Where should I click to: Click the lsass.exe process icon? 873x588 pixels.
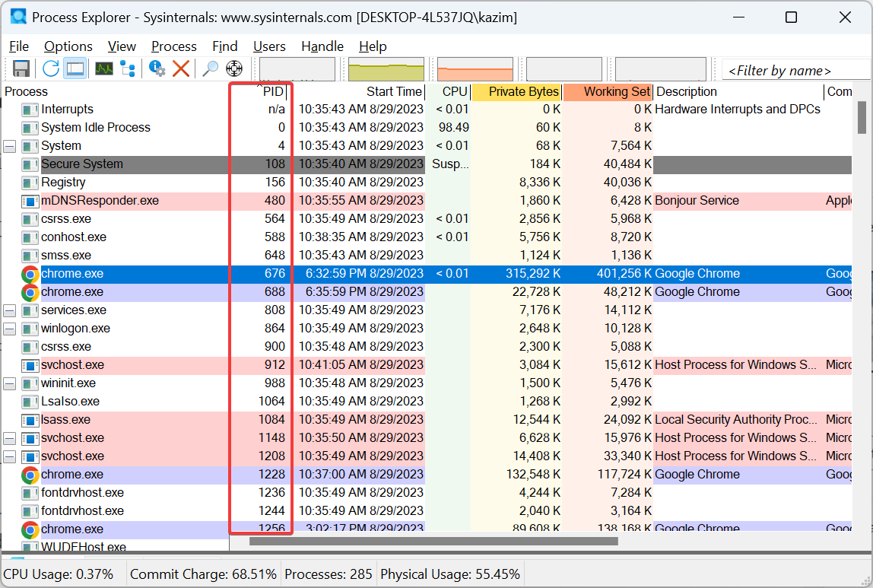pyautogui.click(x=30, y=421)
